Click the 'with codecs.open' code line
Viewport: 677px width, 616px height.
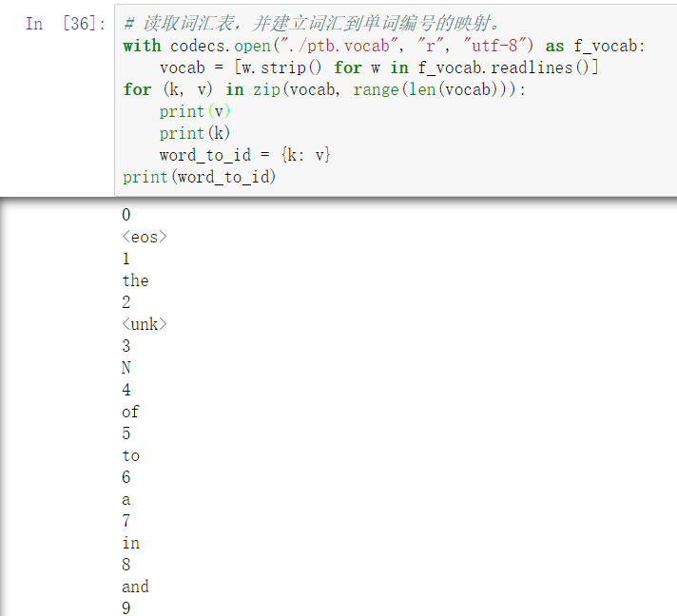(384, 46)
